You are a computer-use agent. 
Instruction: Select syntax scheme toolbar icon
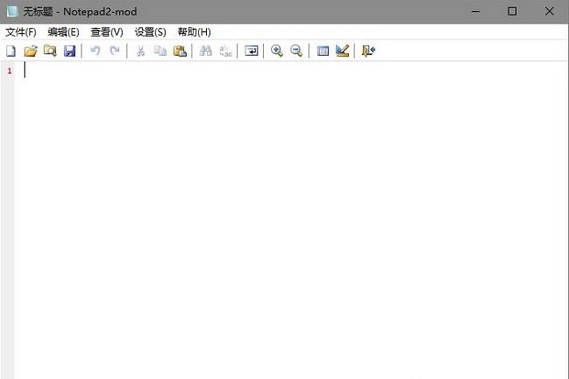[323, 51]
